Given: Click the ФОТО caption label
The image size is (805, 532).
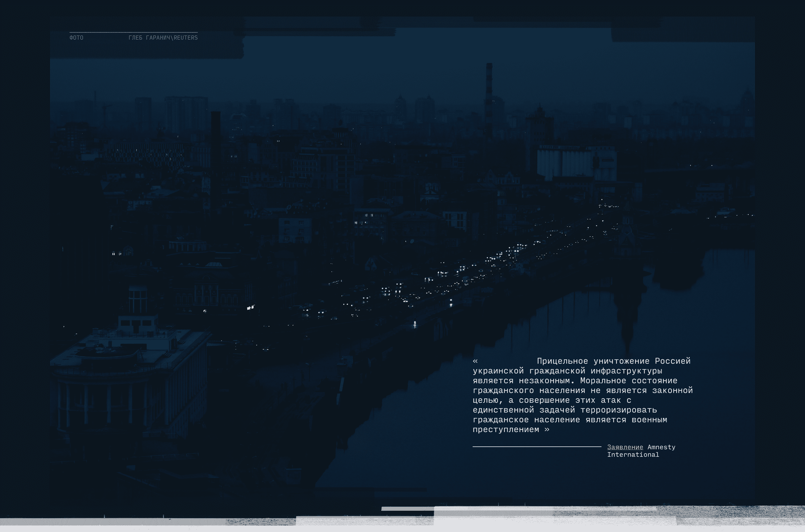Looking at the screenshot, I should (x=76, y=38).
